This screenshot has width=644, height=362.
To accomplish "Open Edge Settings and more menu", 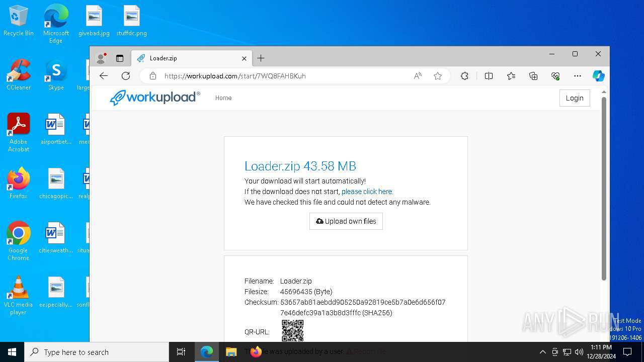I will 578,76.
